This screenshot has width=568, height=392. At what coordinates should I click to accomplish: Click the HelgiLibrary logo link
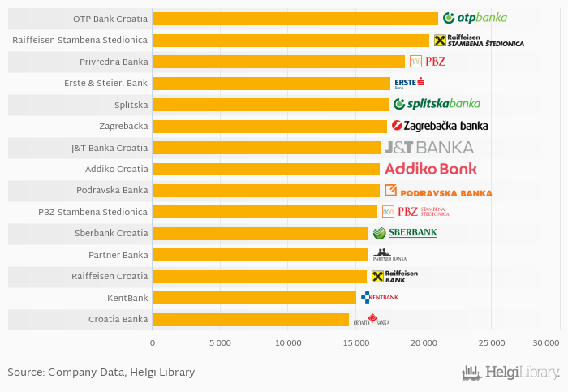pos(510,373)
